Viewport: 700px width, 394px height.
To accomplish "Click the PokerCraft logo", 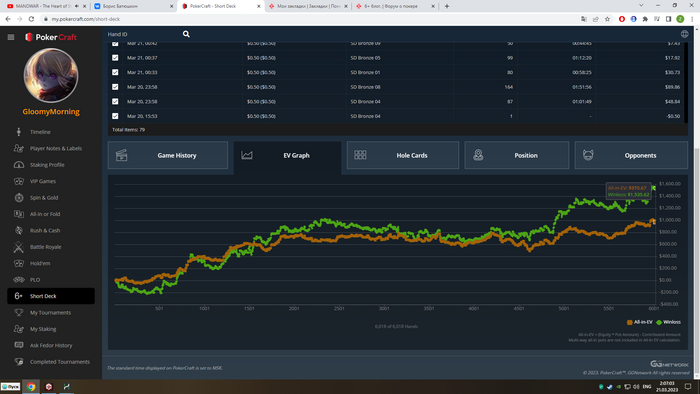I will 51,37.
